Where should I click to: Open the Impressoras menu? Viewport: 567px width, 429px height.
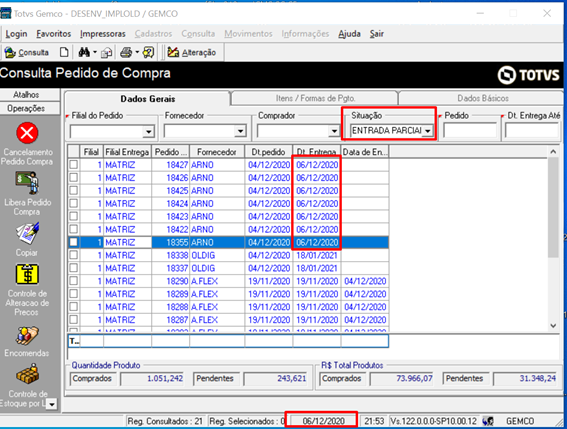103,34
